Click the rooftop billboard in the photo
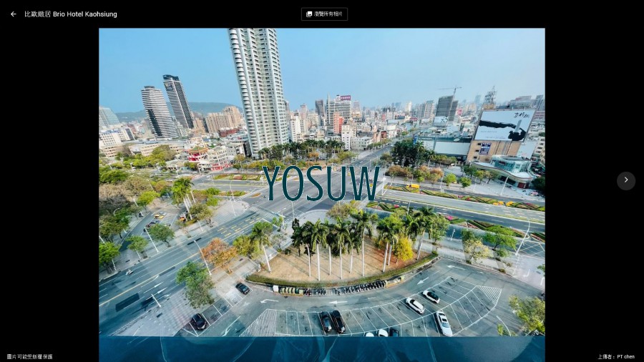Image resolution: width=644 pixels, height=362 pixels. click(504, 125)
